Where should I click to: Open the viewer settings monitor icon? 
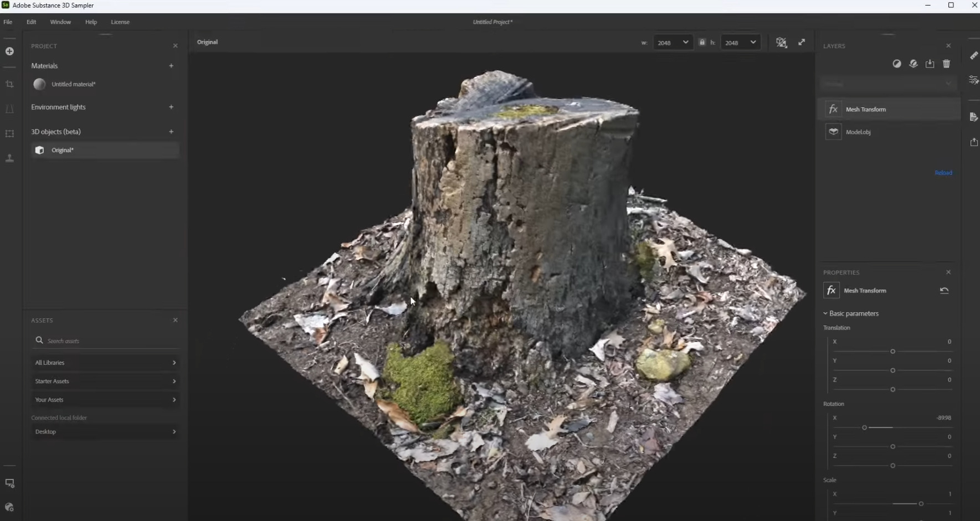(x=9, y=483)
